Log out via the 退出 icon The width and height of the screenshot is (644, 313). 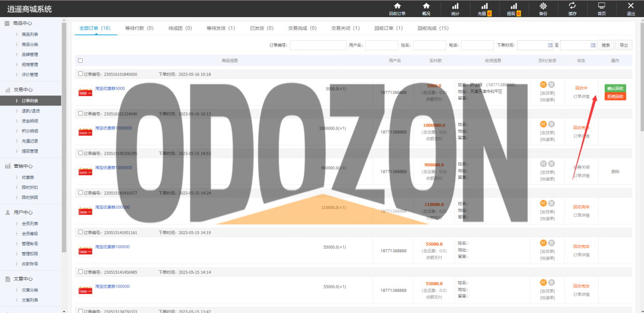[630, 9]
